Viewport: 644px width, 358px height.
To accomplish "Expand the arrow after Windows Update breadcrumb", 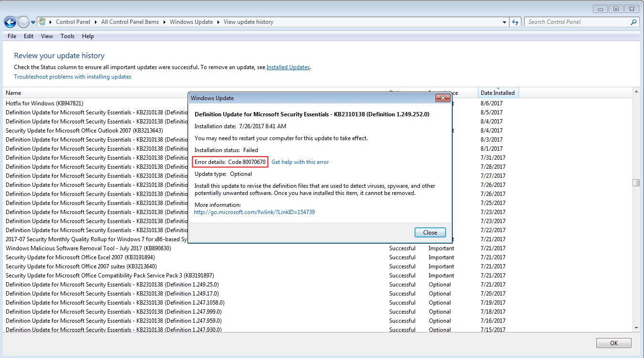I will [x=218, y=22].
